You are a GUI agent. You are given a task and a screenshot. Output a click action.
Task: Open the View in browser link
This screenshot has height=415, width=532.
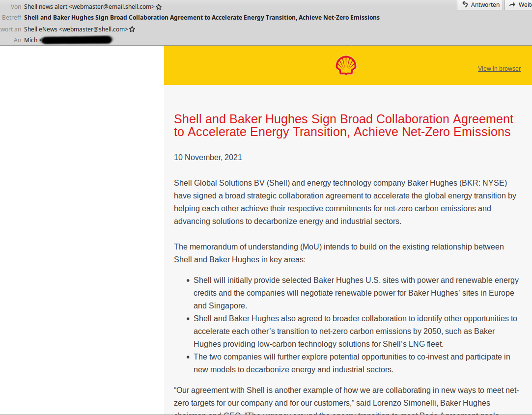(x=499, y=69)
